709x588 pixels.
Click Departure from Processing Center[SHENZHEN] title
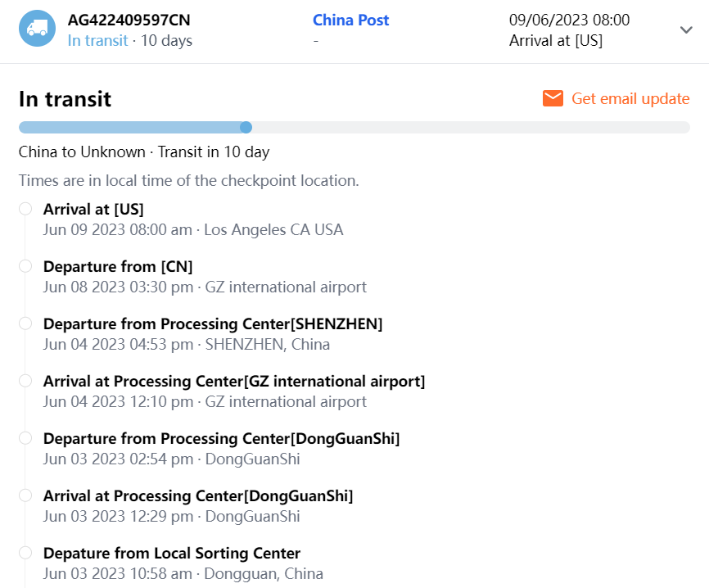point(213,323)
